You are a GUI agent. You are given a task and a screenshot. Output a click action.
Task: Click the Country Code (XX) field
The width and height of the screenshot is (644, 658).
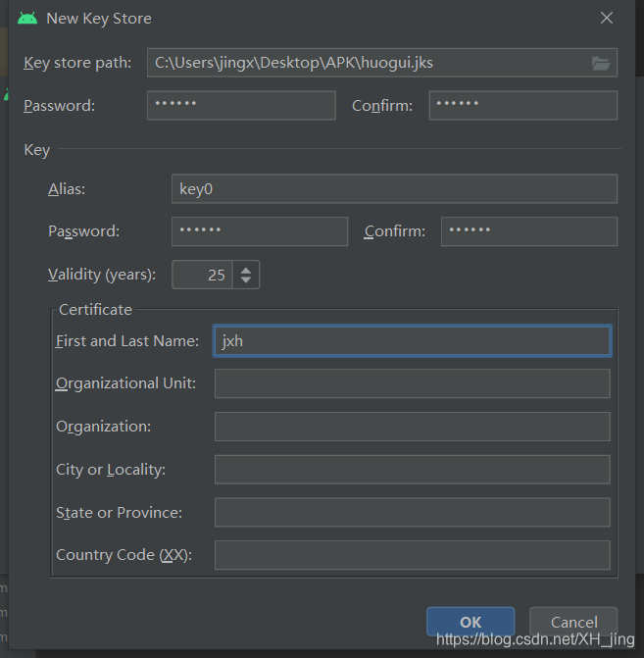(413, 555)
